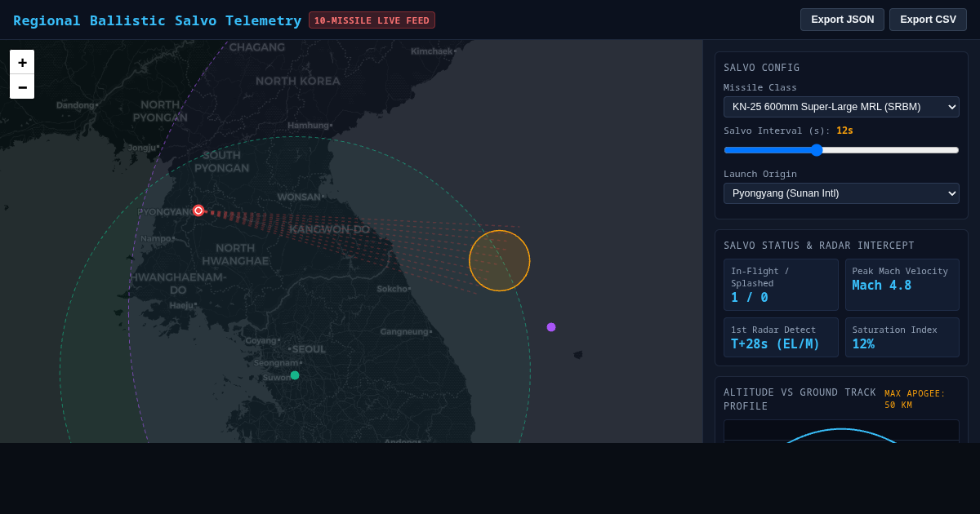Adjust the Salvo Interval slider
980x514 pixels.
pyautogui.click(x=841, y=150)
